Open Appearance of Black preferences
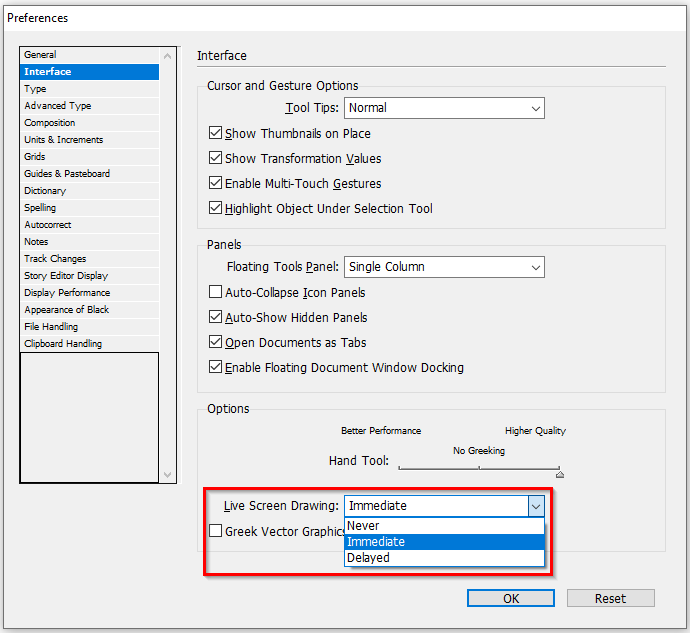The width and height of the screenshot is (690, 633). coord(89,310)
